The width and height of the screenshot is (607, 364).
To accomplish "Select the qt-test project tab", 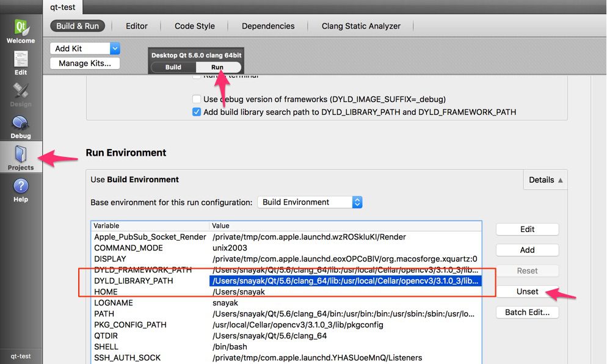I will [x=63, y=7].
